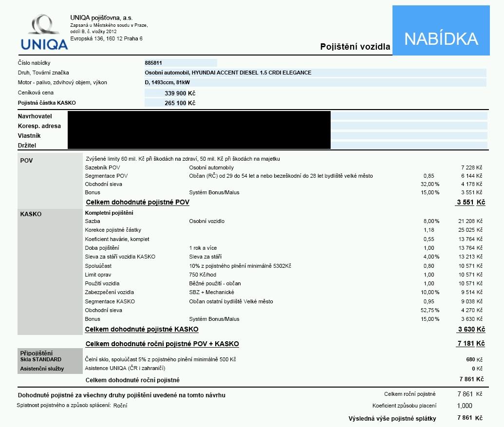This screenshot has width=504, height=427.
Task: Select 'Asistence UNIQA (ČR i zahraničí)' text
Action: (125, 368)
